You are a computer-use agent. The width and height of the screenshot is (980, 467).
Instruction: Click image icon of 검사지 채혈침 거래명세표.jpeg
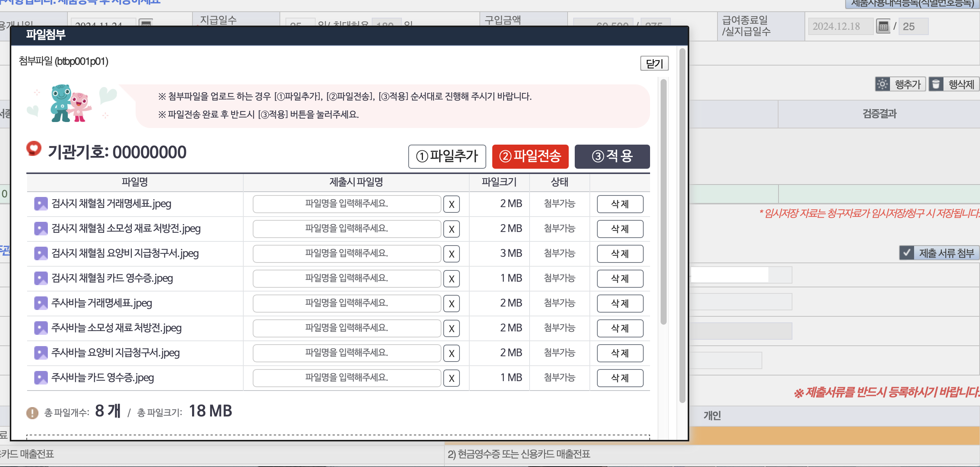point(41,204)
